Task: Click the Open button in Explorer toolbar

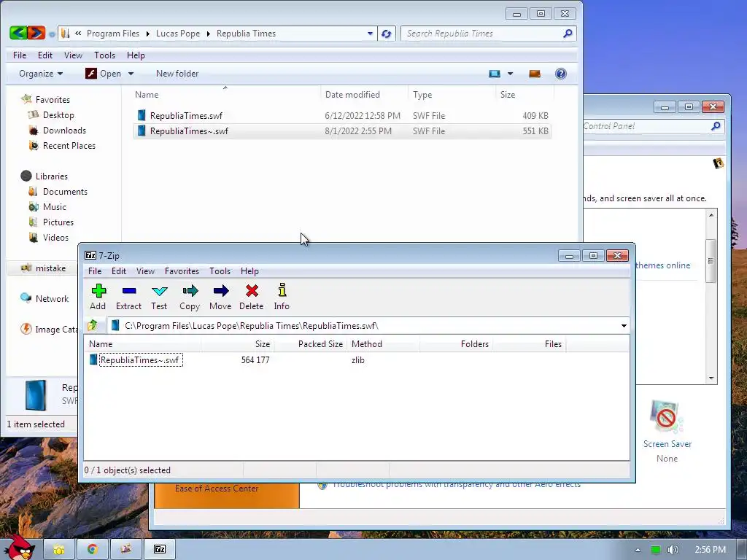Action: pos(104,74)
